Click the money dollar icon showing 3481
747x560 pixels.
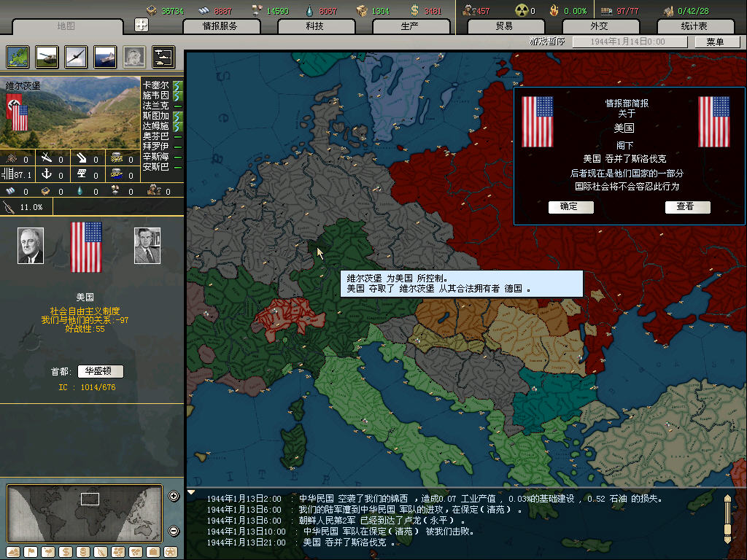414,10
